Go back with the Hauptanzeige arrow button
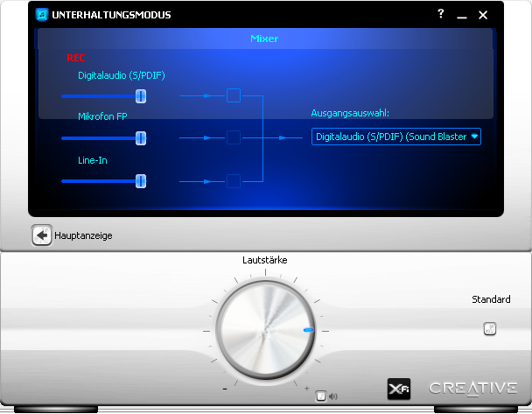 [x=42, y=235]
